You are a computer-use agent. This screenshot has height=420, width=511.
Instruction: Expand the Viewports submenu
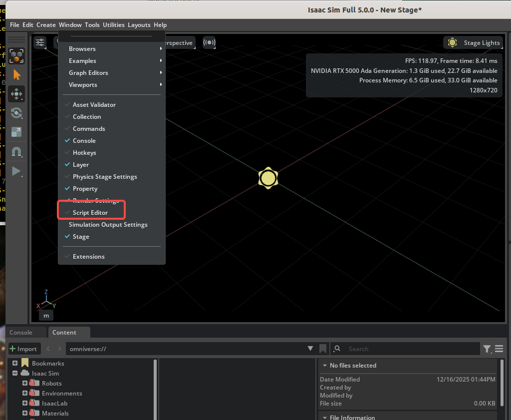[112, 85]
